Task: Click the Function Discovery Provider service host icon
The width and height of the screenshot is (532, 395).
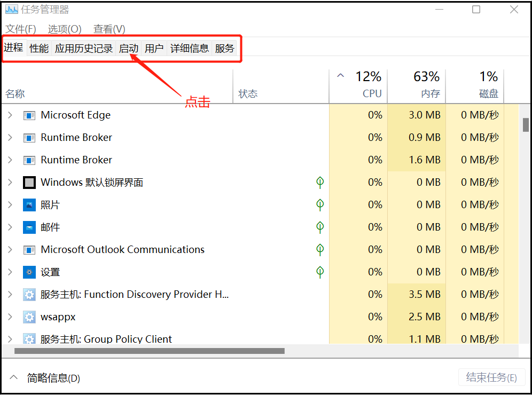Action: pos(29,295)
